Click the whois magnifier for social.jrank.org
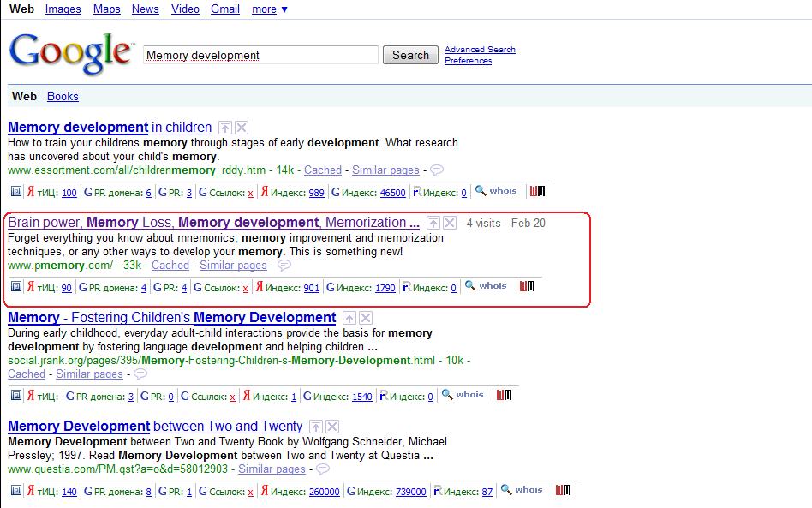 [x=447, y=395]
